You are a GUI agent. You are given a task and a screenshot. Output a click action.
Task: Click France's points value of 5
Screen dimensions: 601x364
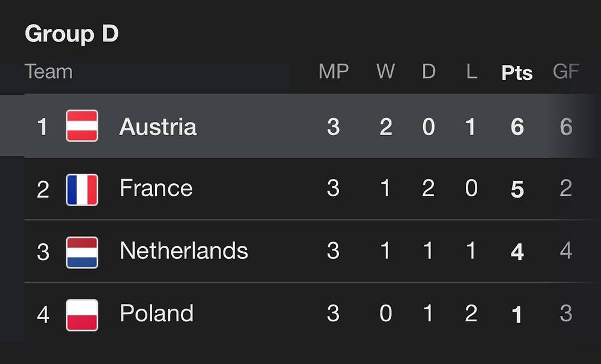(517, 190)
